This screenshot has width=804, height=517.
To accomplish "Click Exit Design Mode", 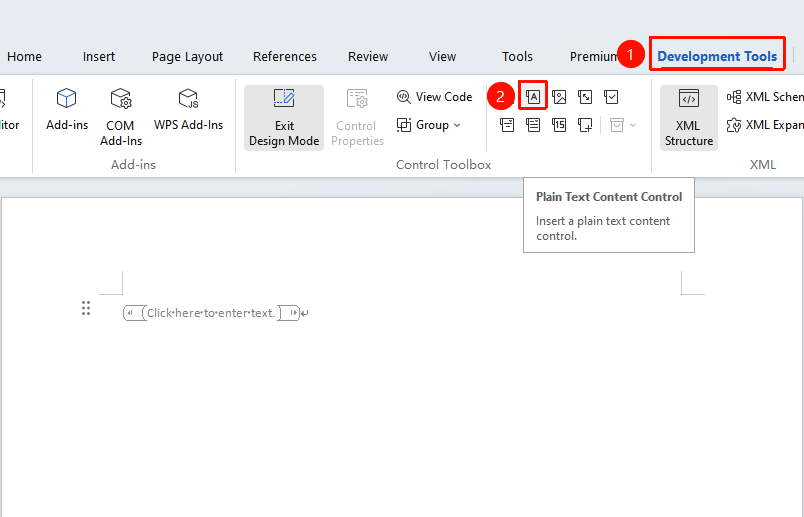I will coord(284,117).
